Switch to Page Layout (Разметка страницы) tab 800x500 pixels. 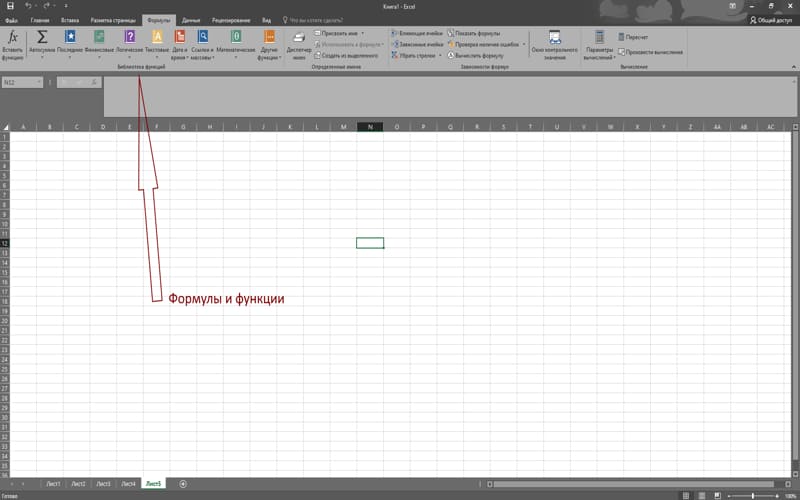[113, 20]
